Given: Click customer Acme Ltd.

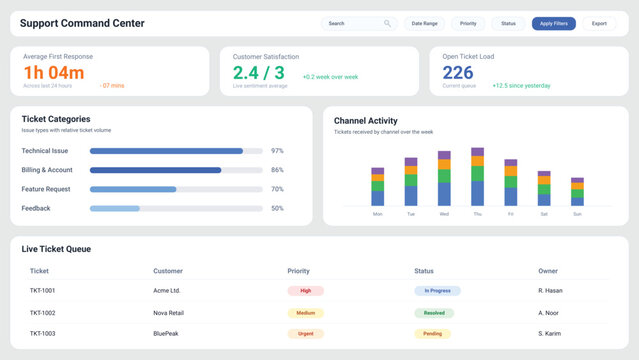Looking at the screenshot, I should [x=167, y=291].
